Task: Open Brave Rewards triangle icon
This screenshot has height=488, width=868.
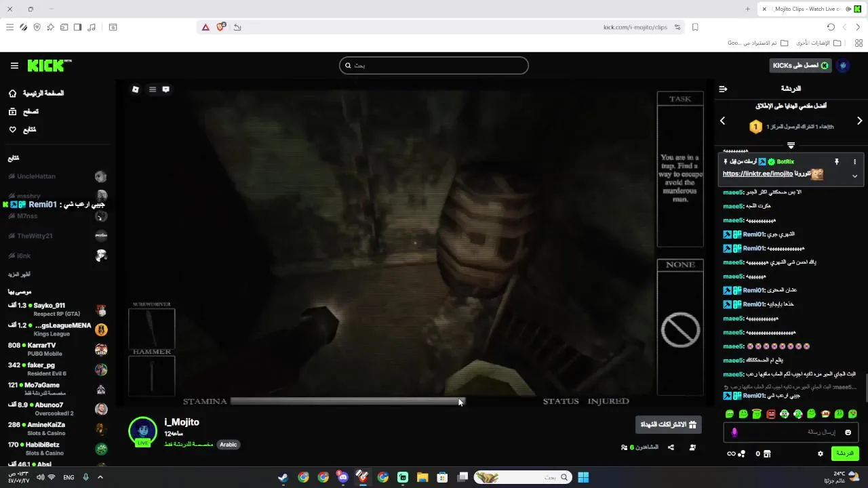Action: click(205, 27)
